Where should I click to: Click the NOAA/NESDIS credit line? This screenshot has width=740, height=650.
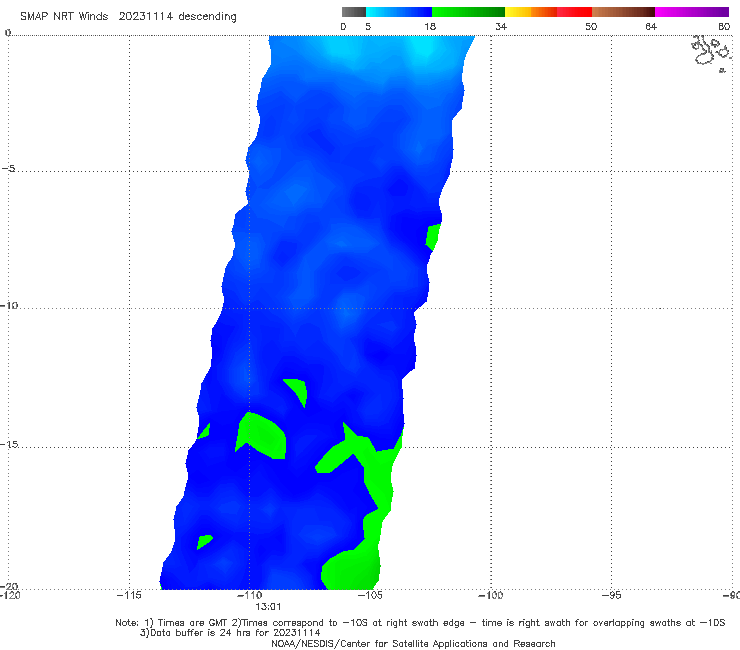[413, 643]
